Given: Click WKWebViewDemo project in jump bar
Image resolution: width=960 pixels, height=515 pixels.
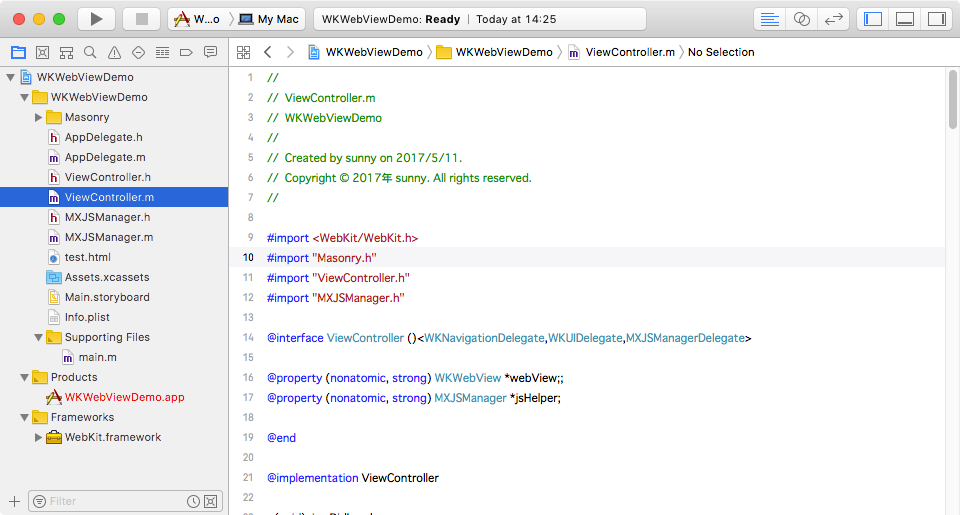Looking at the screenshot, I should [366, 53].
